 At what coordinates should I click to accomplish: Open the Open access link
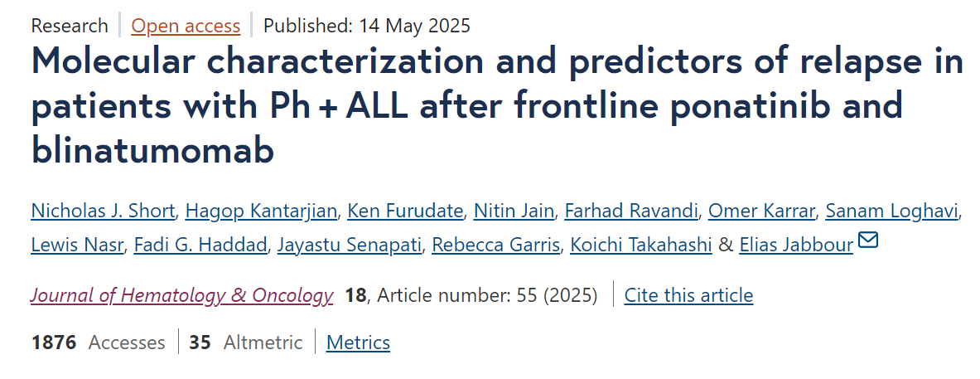(x=186, y=26)
